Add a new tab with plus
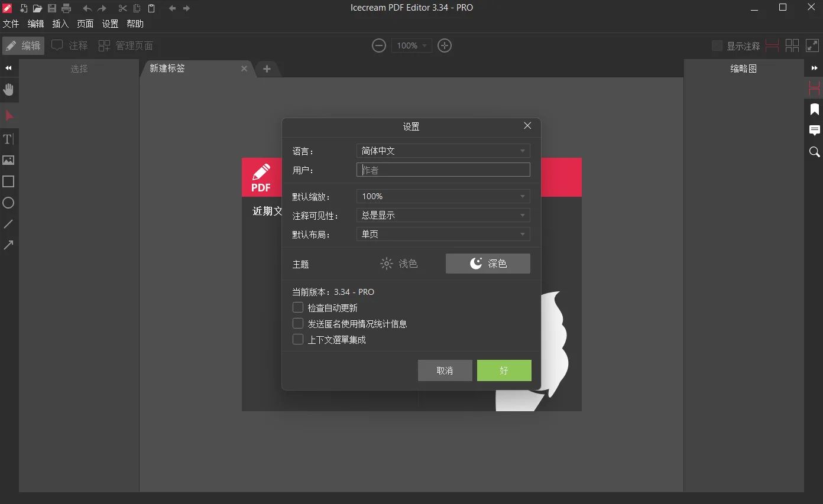The width and height of the screenshot is (823, 504). click(x=267, y=69)
